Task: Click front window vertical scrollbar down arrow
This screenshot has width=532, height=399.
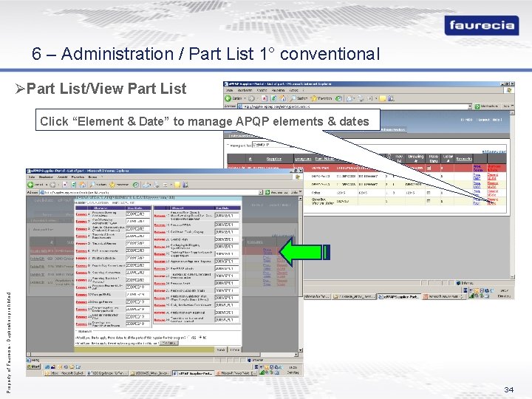Action: pyautogui.click(x=301, y=350)
